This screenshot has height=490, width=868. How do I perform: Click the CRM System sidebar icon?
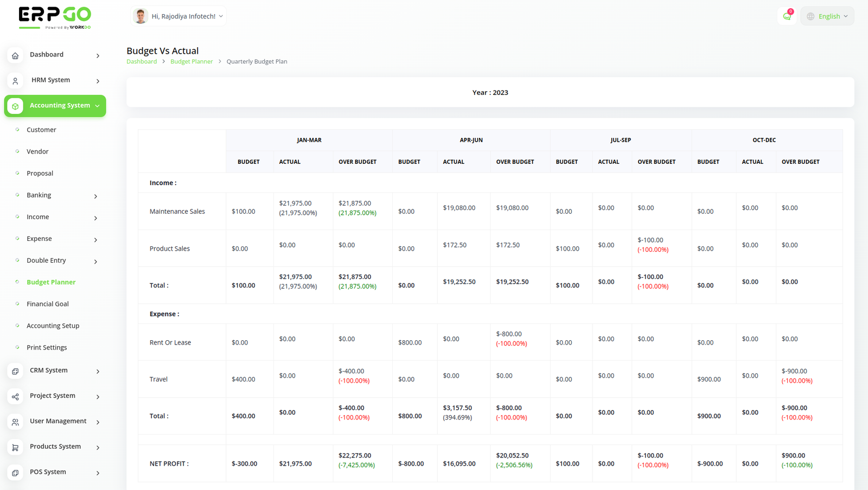[x=15, y=371]
